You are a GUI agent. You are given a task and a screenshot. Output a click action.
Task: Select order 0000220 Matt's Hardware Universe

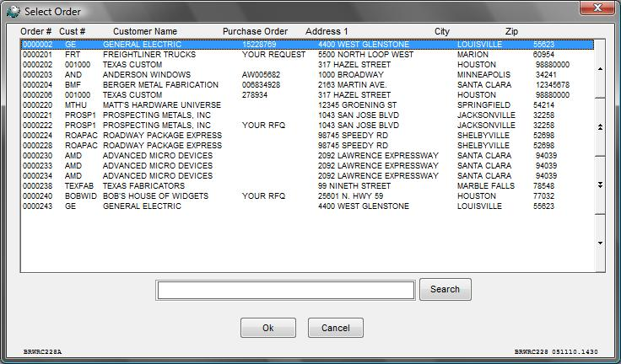[x=308, y=104]
